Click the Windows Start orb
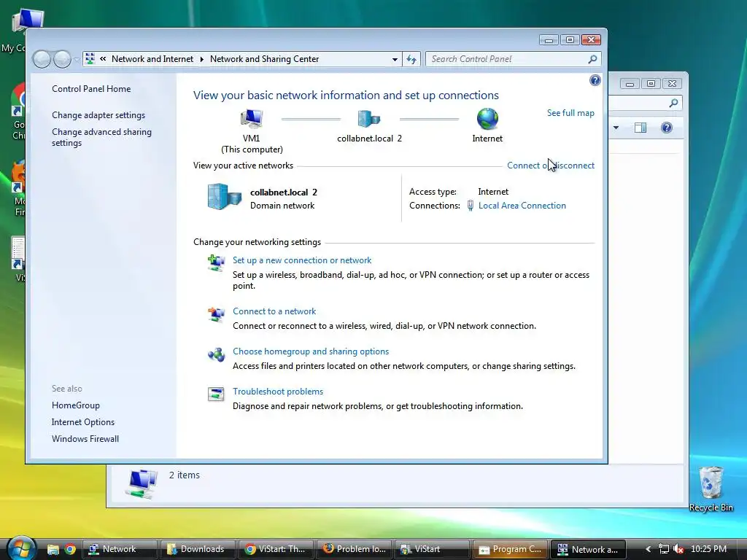Image resolution: width=747 pixels, height=560 pixels. pos(21,548)
